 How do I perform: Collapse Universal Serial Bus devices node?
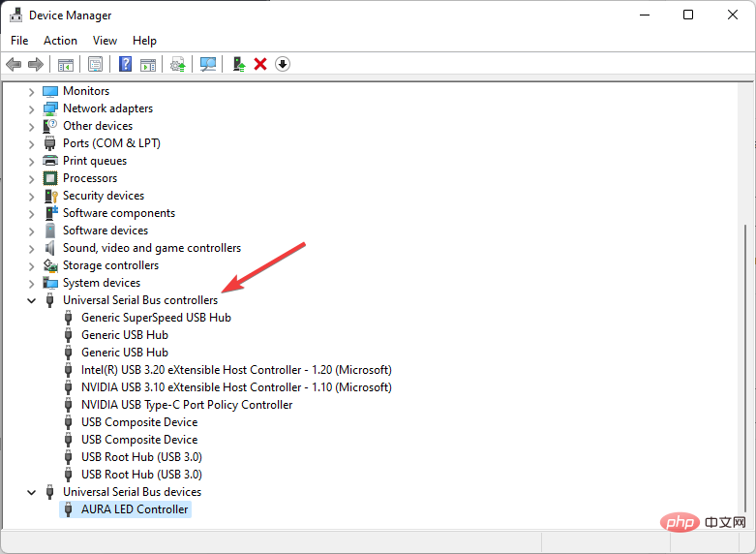tap(31, 492)
